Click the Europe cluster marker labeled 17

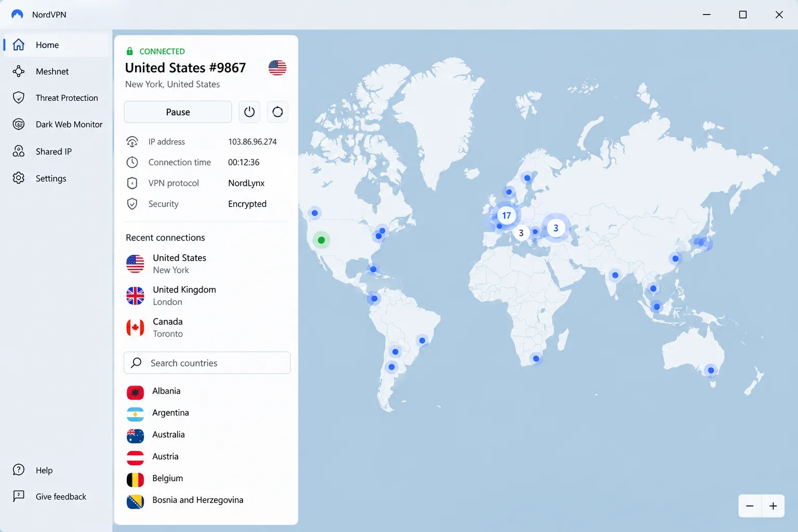coord(507,215)
